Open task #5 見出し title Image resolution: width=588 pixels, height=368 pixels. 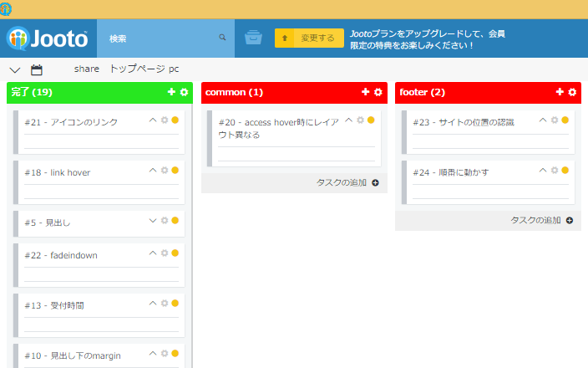click(48, 223)
